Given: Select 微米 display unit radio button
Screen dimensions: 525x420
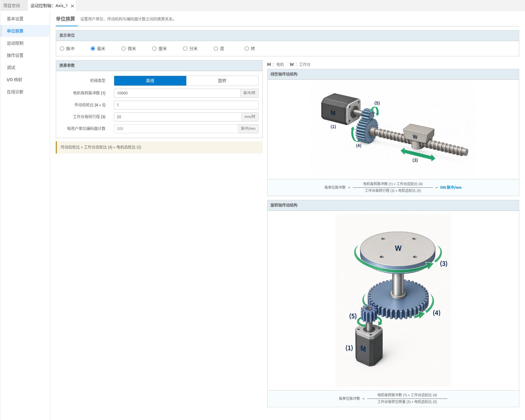Looking at the screenshot, I should coord(124,49).
